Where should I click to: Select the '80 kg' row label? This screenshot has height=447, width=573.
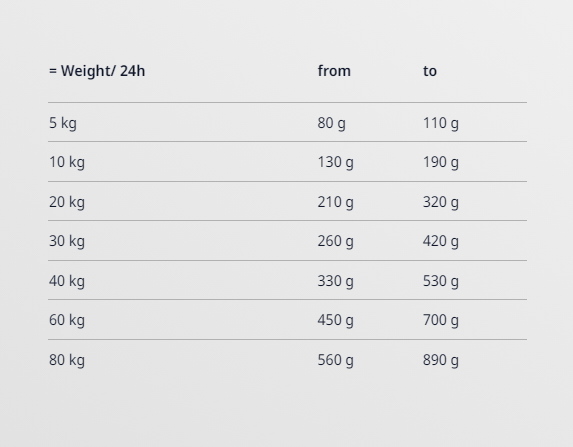pos(67,360)
